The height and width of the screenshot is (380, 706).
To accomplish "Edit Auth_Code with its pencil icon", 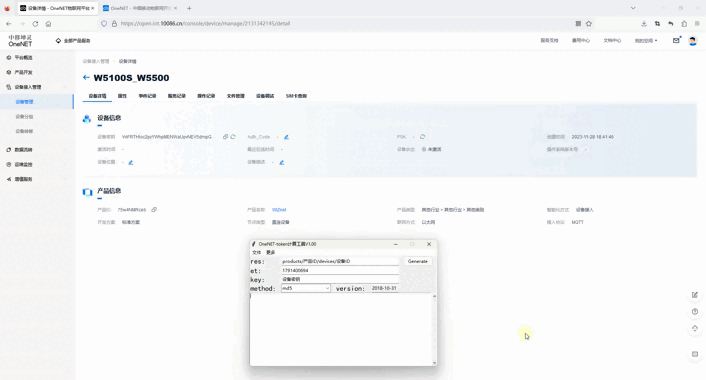I will pyautogui.click(x=286, y=137).
